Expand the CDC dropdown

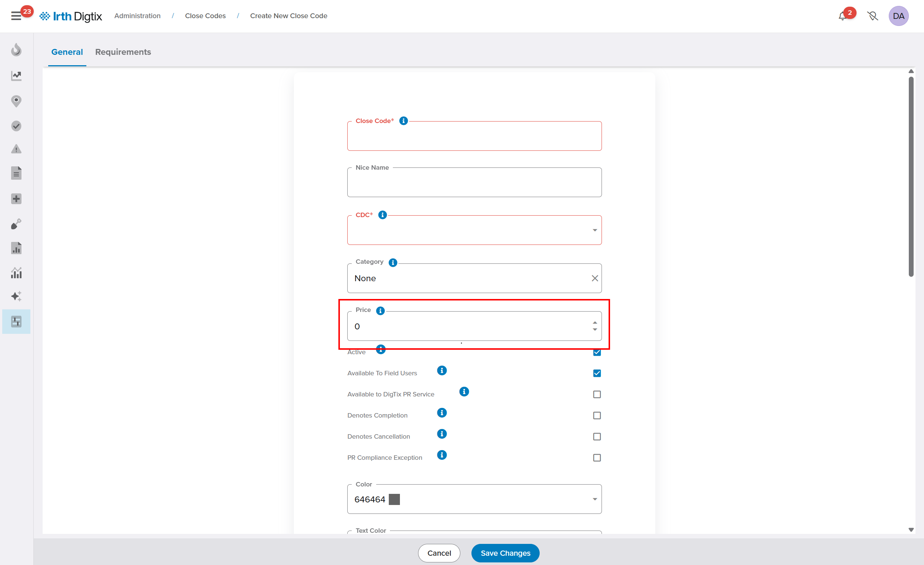click(x=595, y=230)
